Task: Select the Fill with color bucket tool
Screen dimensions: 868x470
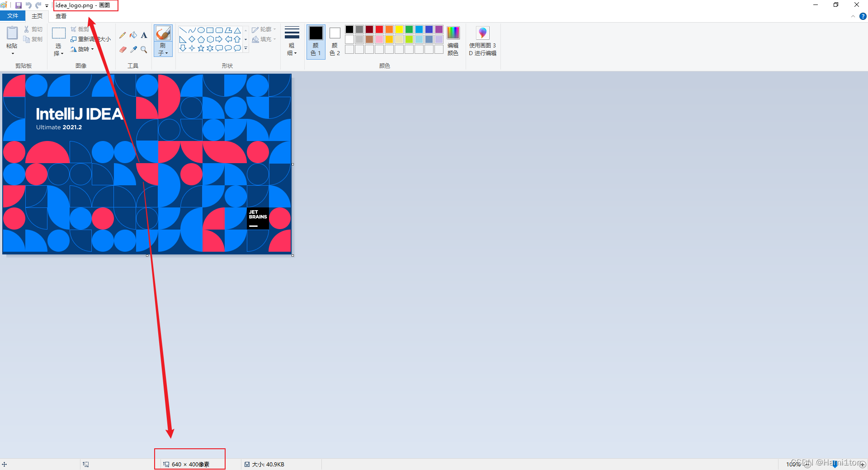Action: coord(133,35)
